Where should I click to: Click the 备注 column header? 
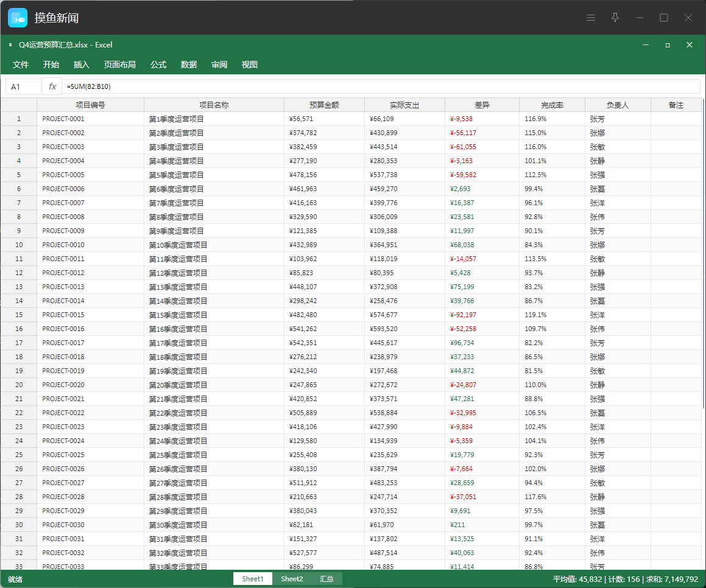coord(676,105)
